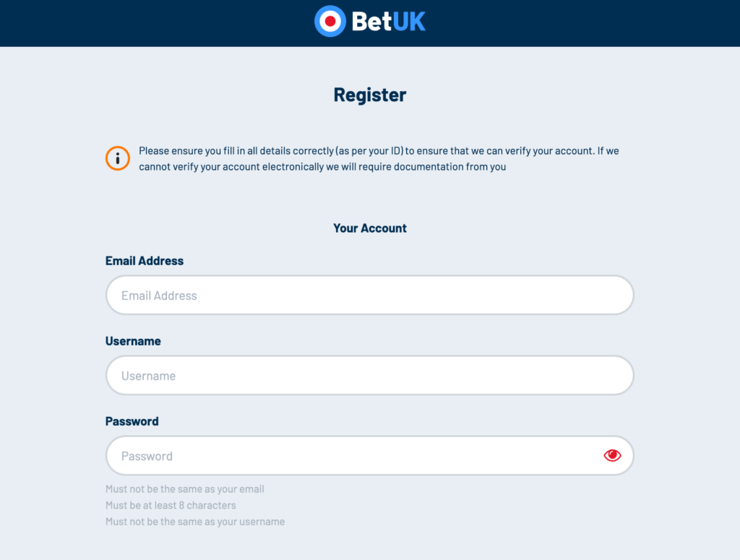Click the ID verification notice text
This screenshot has width=740, height=560.
(379, 158)
